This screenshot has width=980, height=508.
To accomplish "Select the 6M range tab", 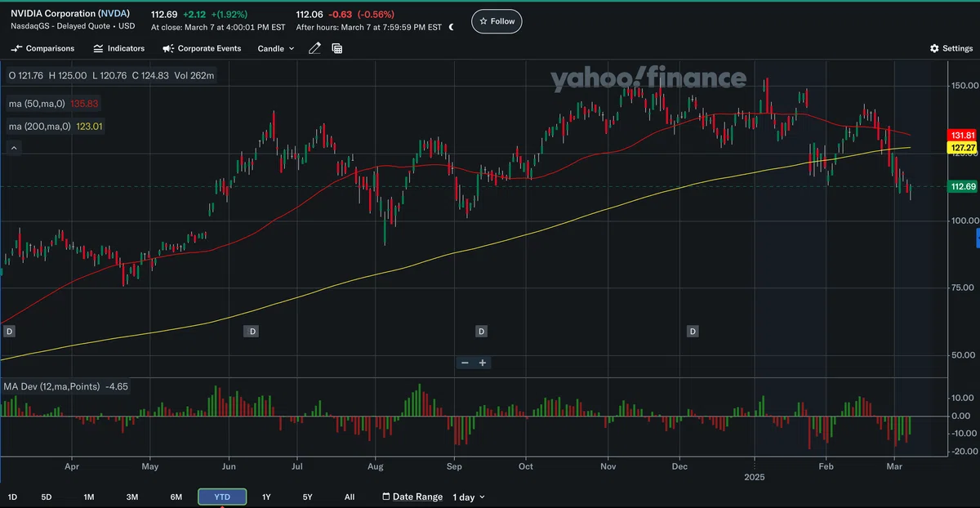I will (x=176, y=497).
